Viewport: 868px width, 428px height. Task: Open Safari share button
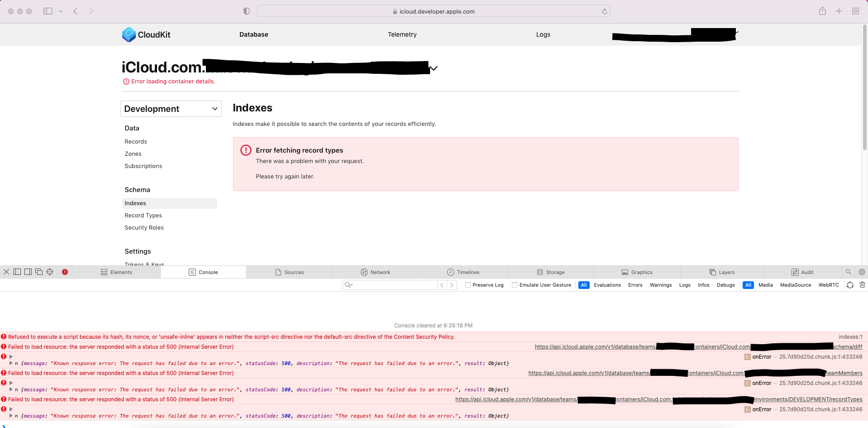822,11
